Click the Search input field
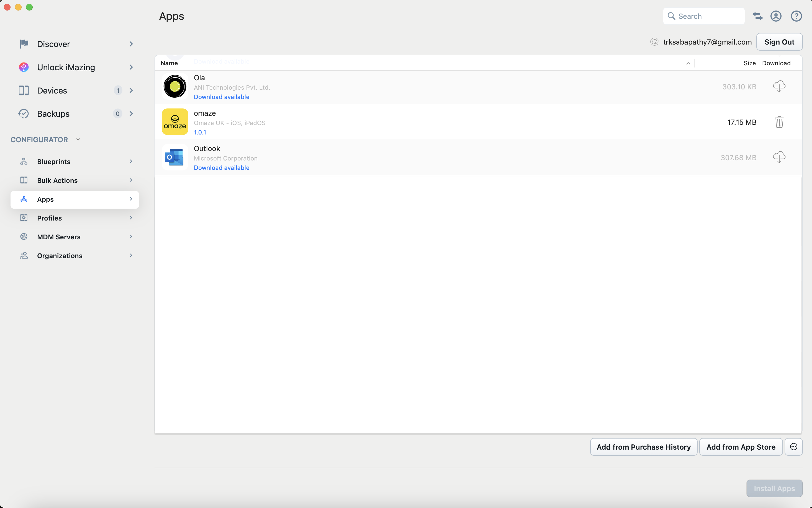 point(704,16)
